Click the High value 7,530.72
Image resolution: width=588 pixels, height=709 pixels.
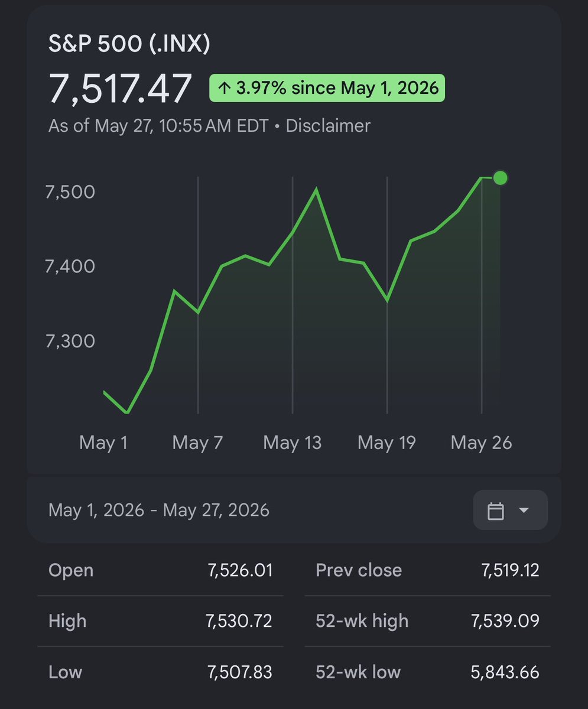click(239, 621)
